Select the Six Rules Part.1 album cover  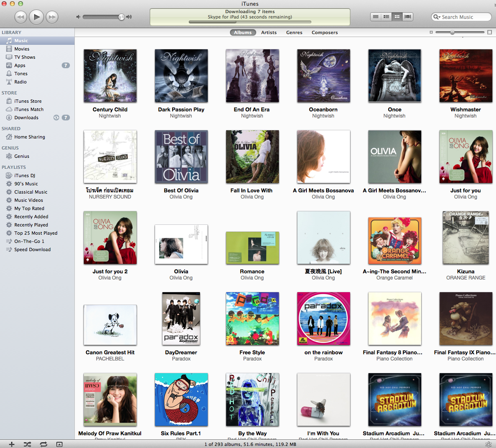181,400
